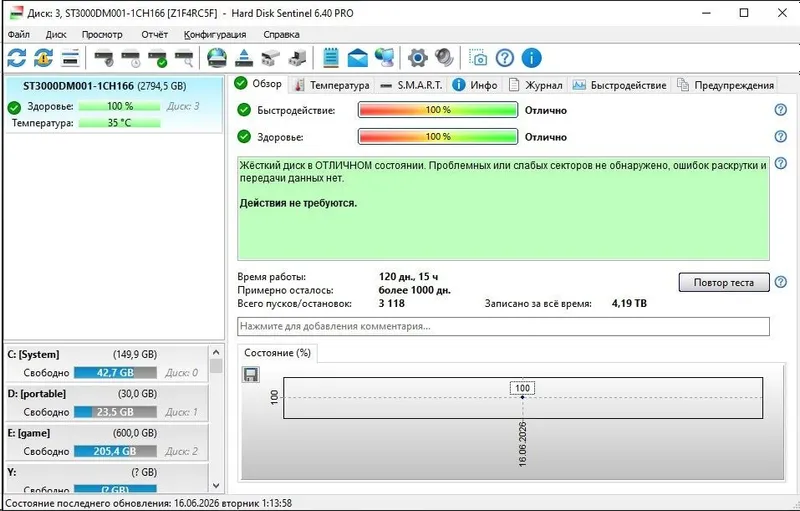Viewport: 800px width, 511px height.
Task: Click the Быстродействие 100 % gradient bar
Action: [x=438, y=110]
